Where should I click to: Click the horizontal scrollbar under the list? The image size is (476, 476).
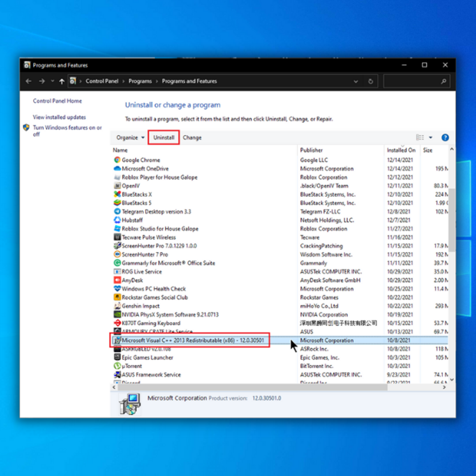(x=251, y=387)
